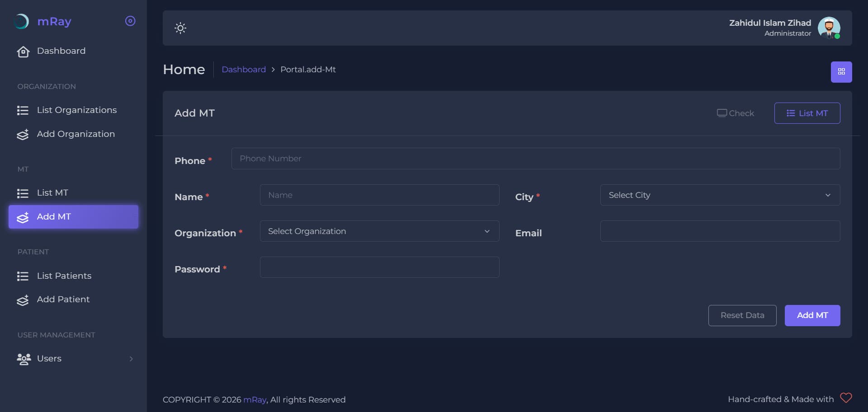Toggle the sidebar pin circle icon

point(130,21)
